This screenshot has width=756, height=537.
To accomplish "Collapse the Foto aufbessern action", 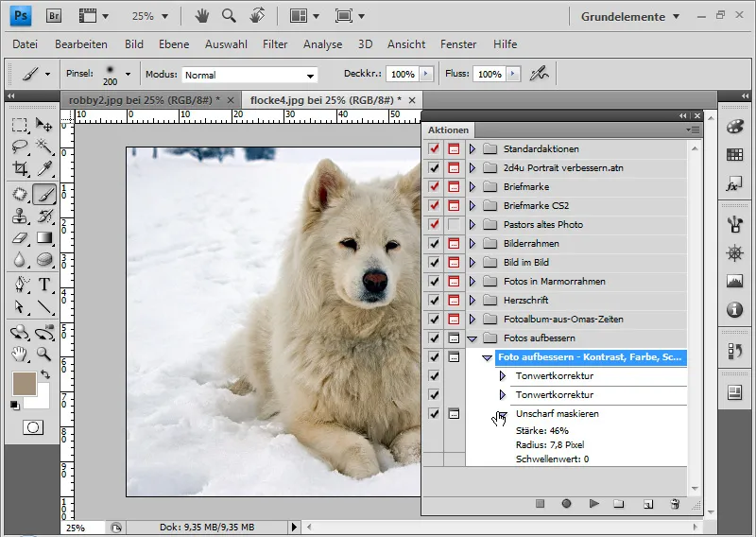I will tap(487, 357).
